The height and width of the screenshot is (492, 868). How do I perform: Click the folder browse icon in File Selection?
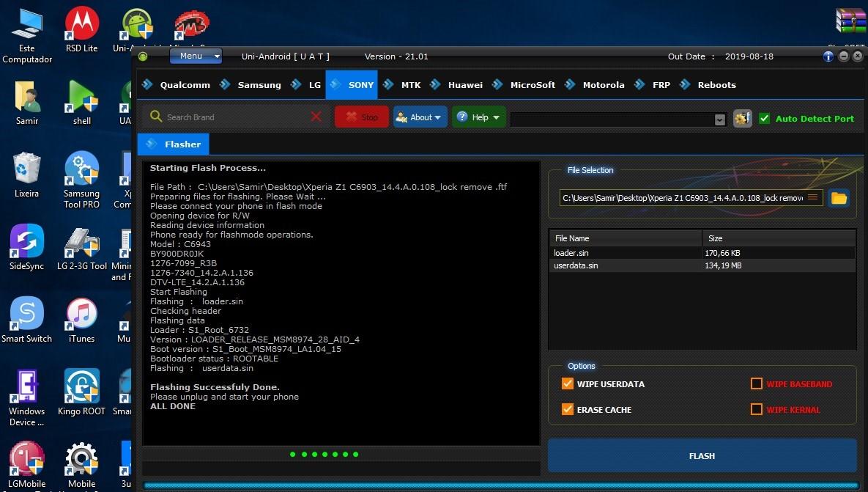point(839,198)
